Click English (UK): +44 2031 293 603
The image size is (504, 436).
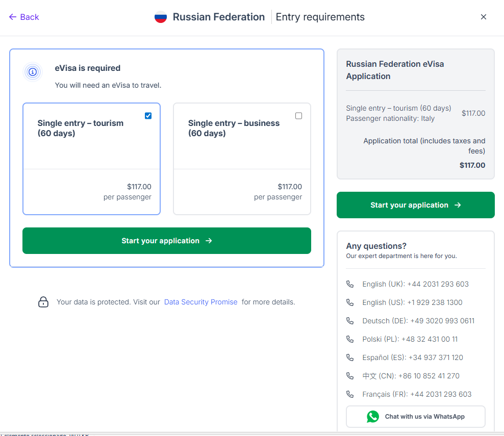click(x=415, y=284)
